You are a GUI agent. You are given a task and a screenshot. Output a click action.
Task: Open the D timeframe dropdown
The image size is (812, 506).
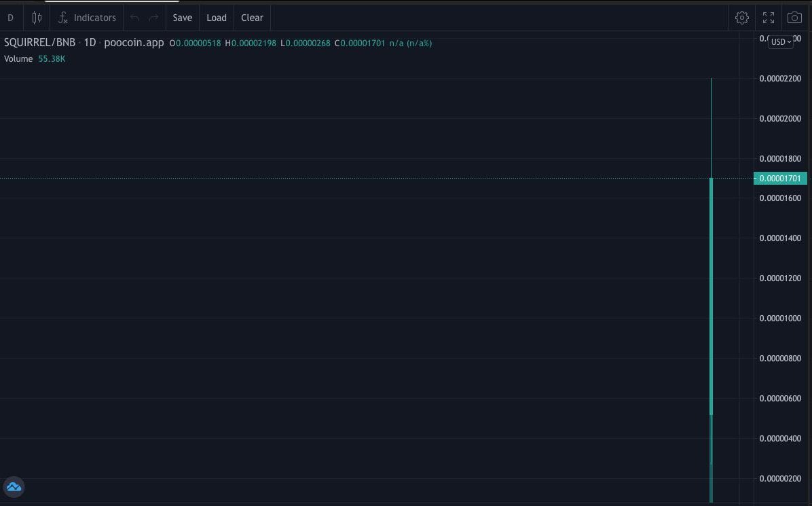tap(10, 17)
